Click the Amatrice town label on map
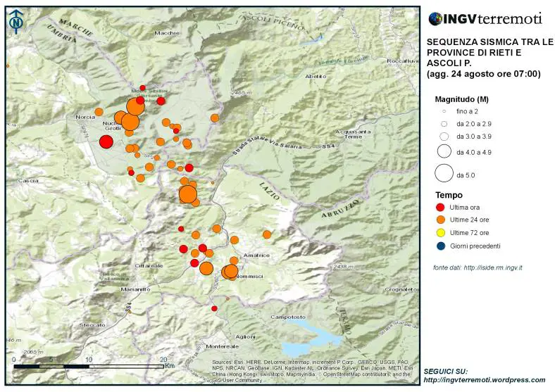Screen dimensions: 555x392 tap(254, 255)
